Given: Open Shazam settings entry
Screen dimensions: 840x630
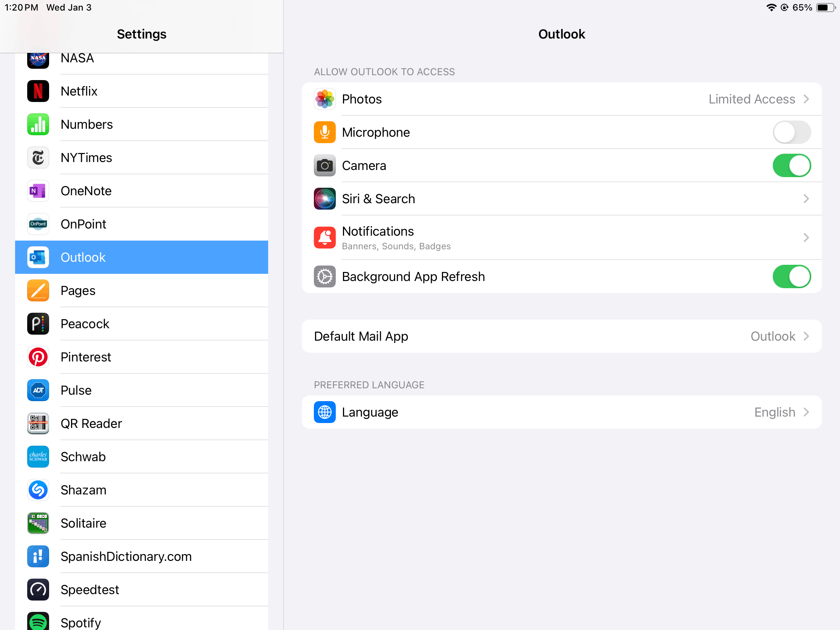Looking at the screenshot, I should pyautogui.click(x=142, y=490).
